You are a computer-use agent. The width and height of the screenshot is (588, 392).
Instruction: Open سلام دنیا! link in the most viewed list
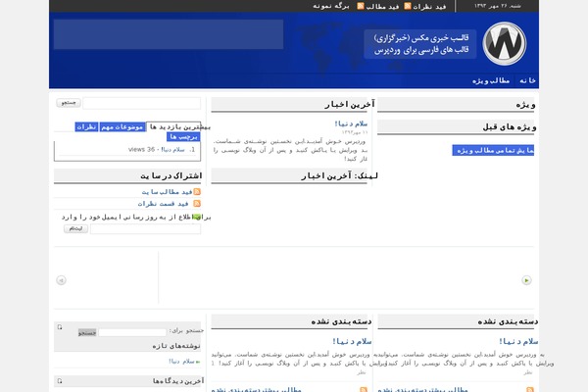pos(172,150)
